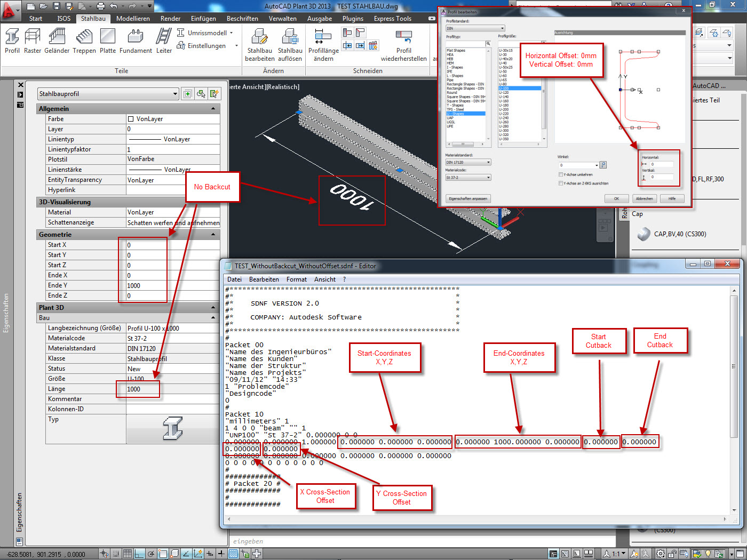747x560 pixels.
Task: Open the annotation scale 1:1 dropdown
Action: (614, 554)
